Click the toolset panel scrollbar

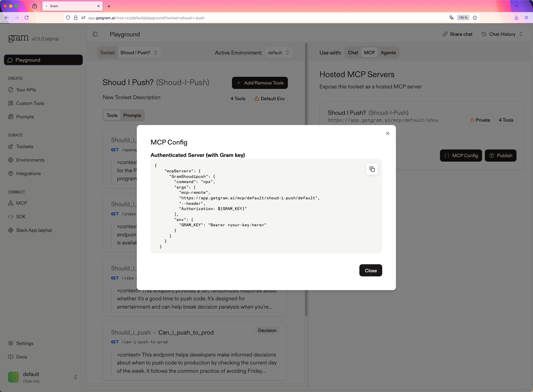click(x=306, y=179)
